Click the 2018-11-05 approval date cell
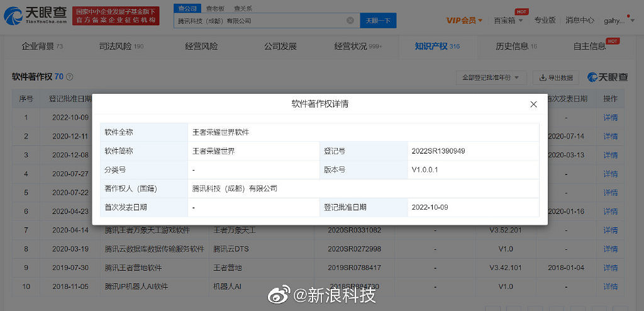 [x=70, y=286]
